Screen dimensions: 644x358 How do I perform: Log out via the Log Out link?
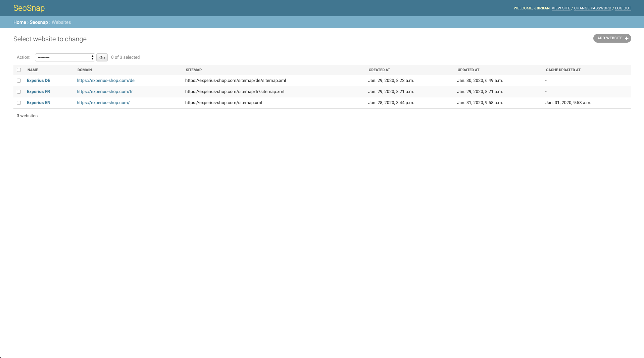click(x=623, y=8)
